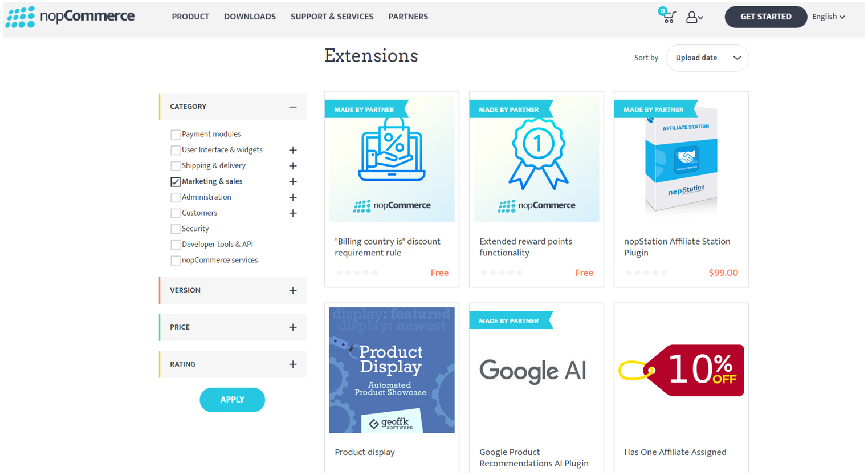Expand the RATING filter section
The image size is (868, 475).
pyautogui.click(x=293, y=364)
